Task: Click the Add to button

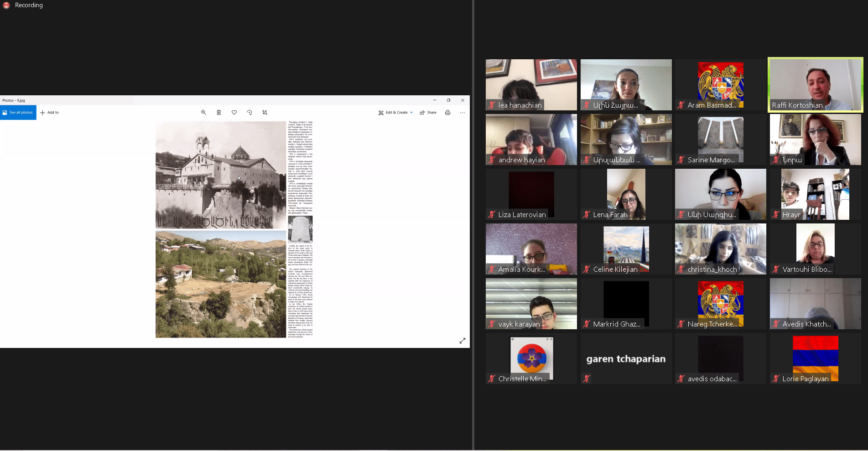Action: [49, 113]
